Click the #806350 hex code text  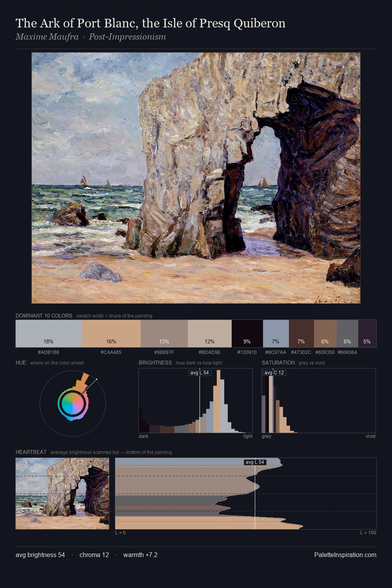pos(325,352)
